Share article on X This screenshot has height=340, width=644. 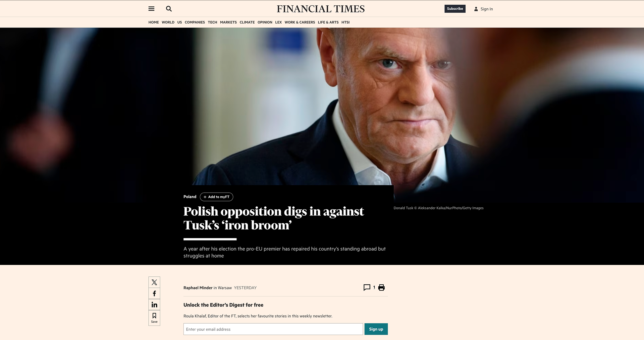point(154,282)
